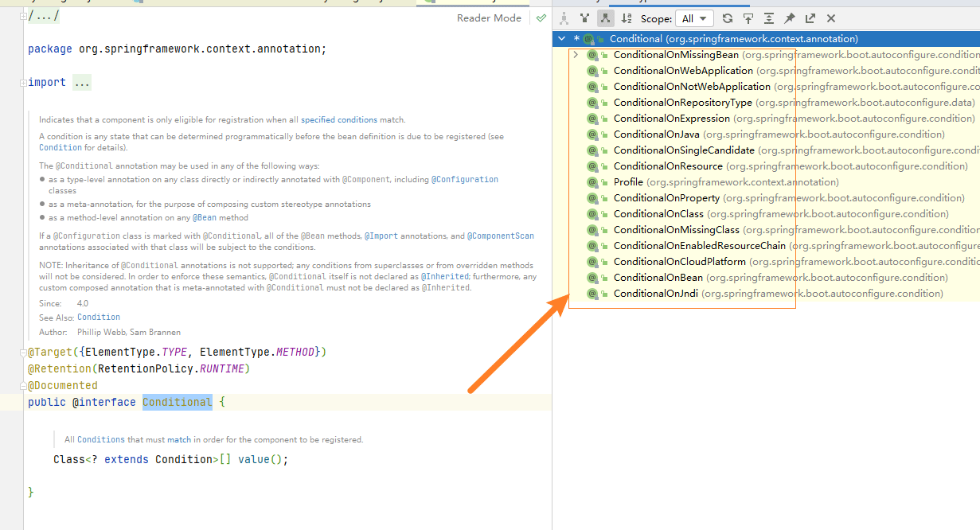This screenshot has width=980, height=530.
Task: Open the See Also Condition link
Action: [x=99, y=317]
